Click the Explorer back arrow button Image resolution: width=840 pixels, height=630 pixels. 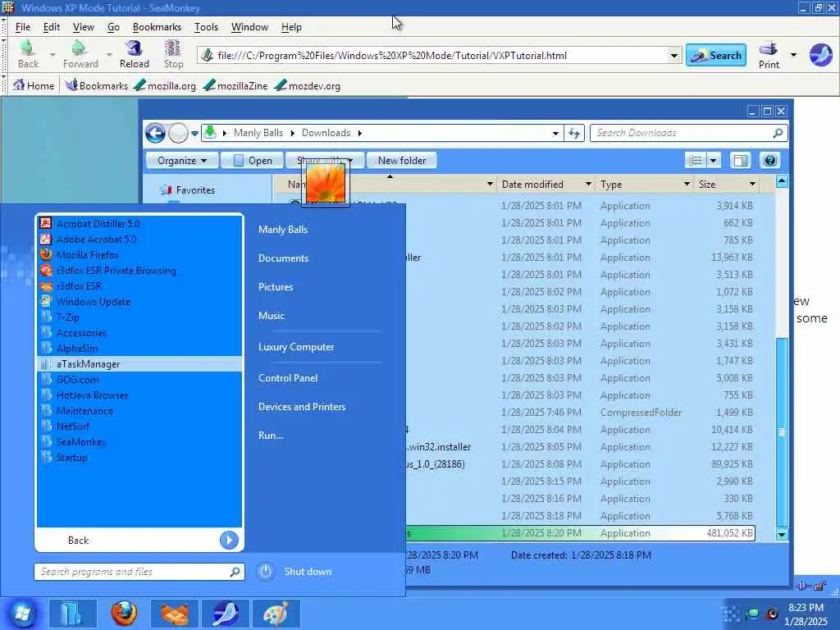click(155, 133)
